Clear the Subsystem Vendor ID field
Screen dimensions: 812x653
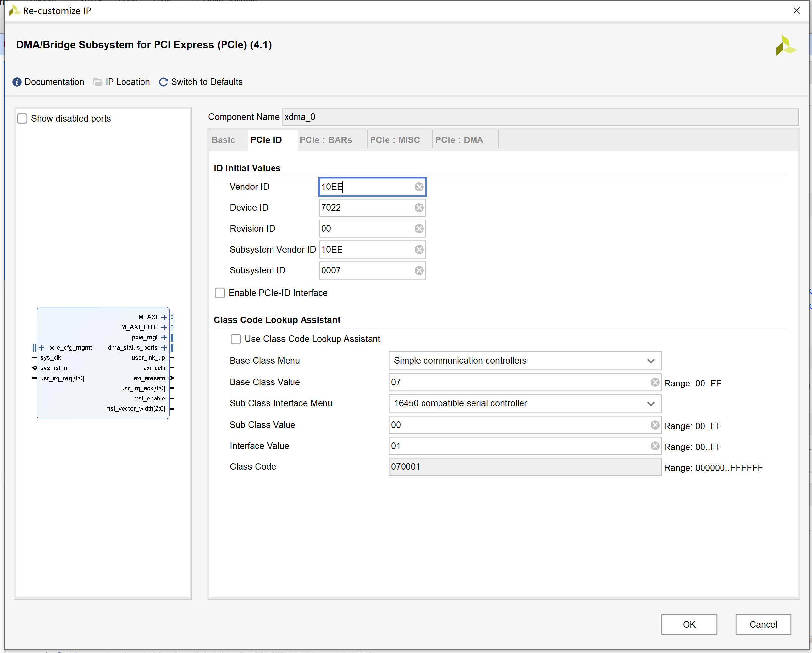click(419, 250)
